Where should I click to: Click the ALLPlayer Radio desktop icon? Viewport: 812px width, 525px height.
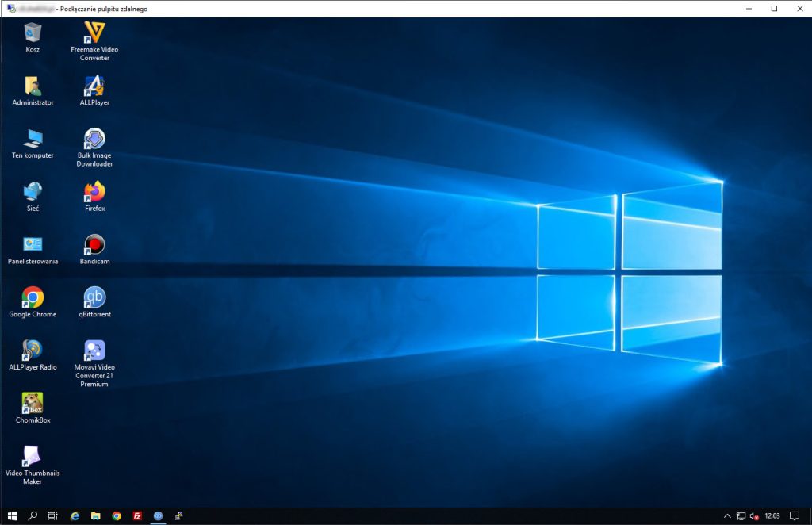pos(33,351)
